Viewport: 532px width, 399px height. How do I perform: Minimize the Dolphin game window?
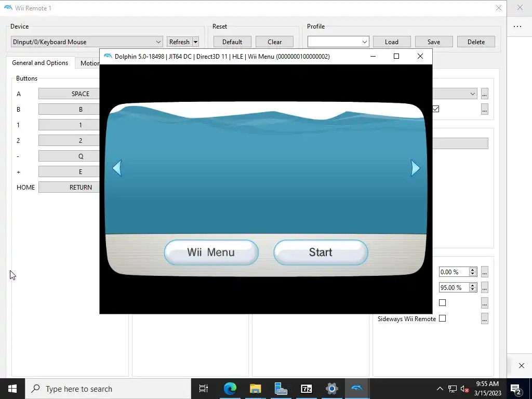[373, 56]
